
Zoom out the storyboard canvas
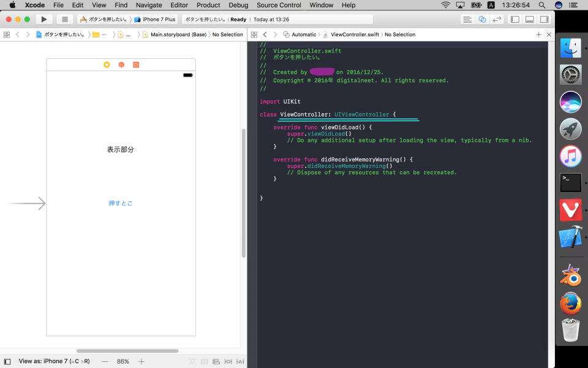(105, 362)
